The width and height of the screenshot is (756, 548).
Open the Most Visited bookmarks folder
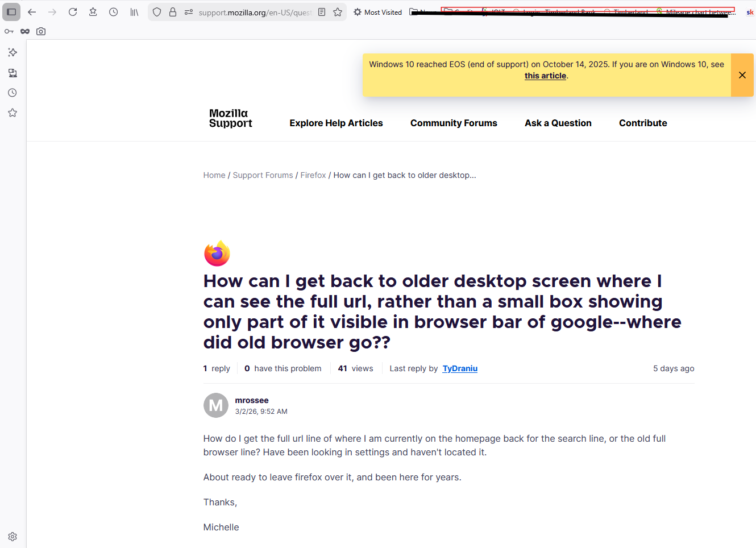377,12
